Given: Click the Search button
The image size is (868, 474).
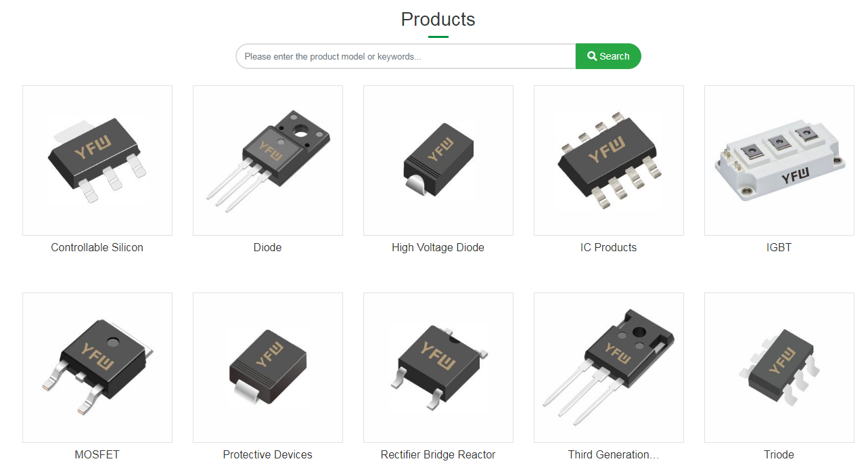Looking at the screenshot, I should pos(608,56).
